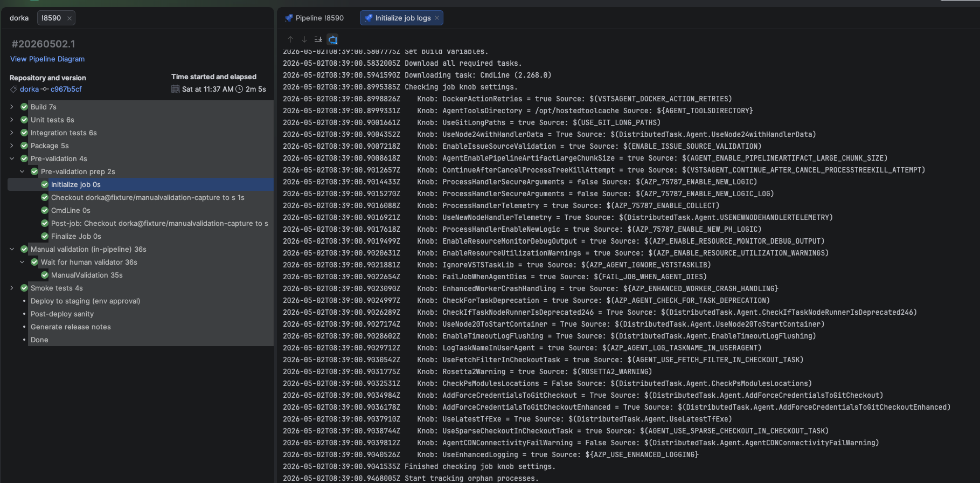Select the Initialize job logs tab

click(x=402, y=18)
